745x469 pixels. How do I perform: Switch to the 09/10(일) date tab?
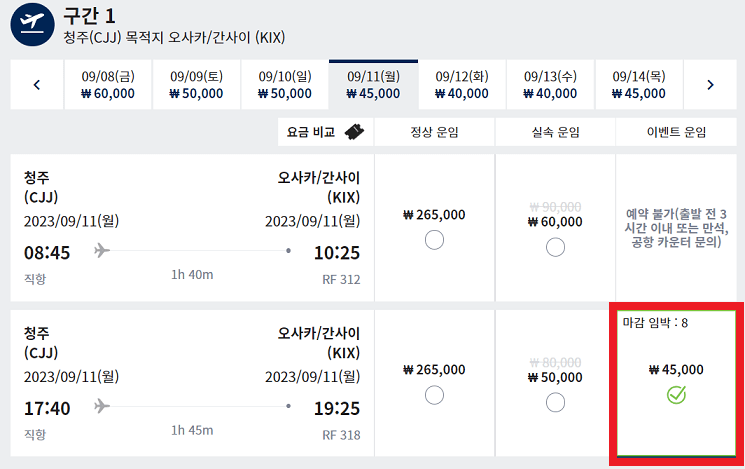click(284, 85)
